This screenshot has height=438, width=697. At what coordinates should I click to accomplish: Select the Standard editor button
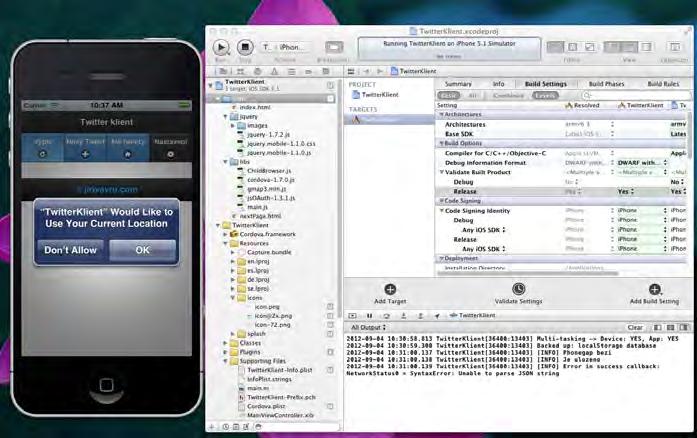(555, 47)
